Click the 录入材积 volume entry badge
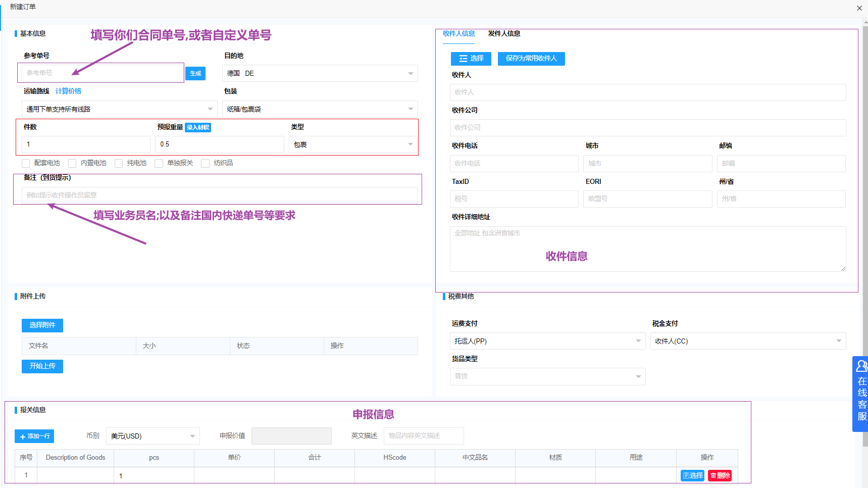The image size is (868, 488). point(198,127)
